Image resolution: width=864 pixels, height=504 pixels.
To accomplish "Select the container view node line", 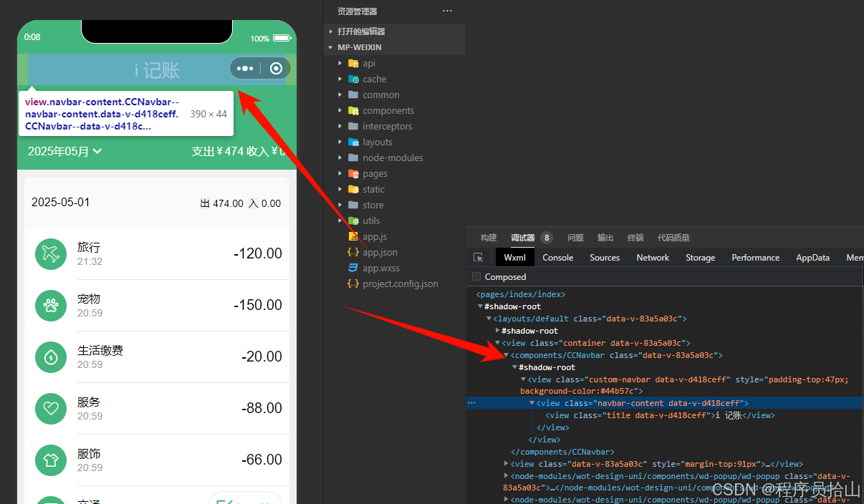I will [596, 343].
